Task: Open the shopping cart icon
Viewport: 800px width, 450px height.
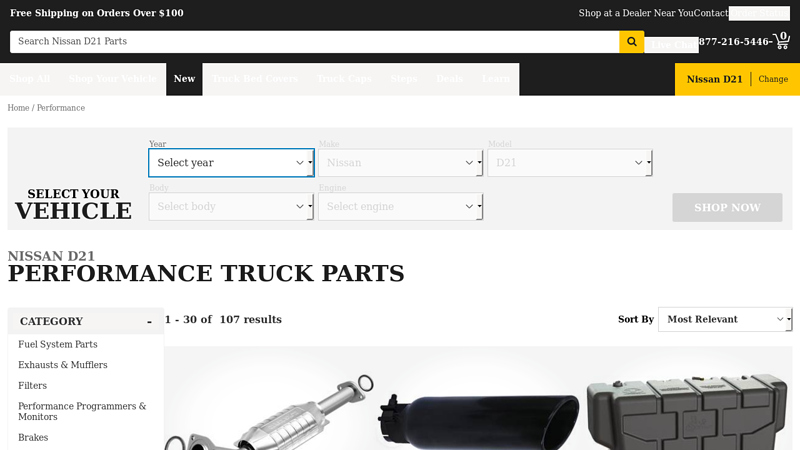Action: point(782,41)
